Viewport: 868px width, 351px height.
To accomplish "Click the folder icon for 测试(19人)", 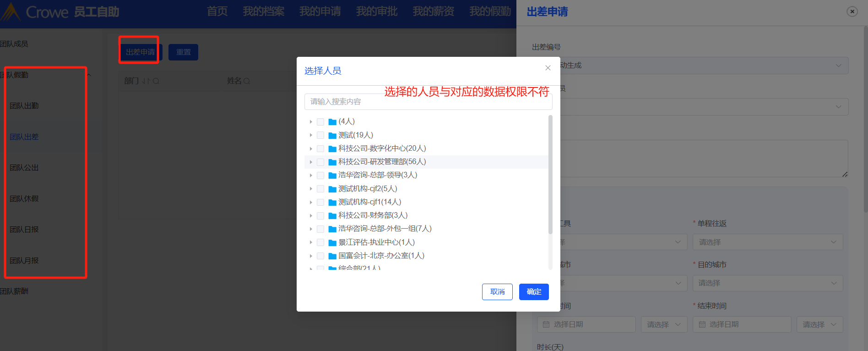I will tap(333, 136).
